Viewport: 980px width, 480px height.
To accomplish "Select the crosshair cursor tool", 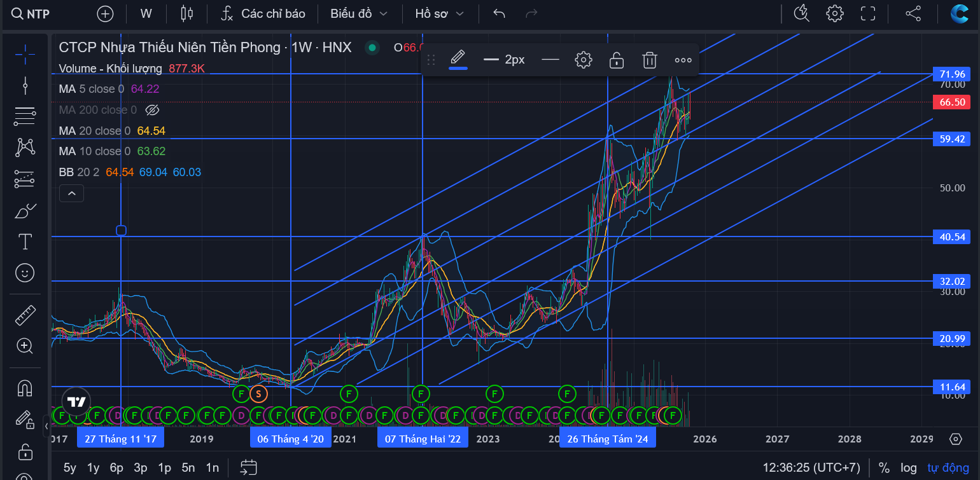I will [25, 55].
